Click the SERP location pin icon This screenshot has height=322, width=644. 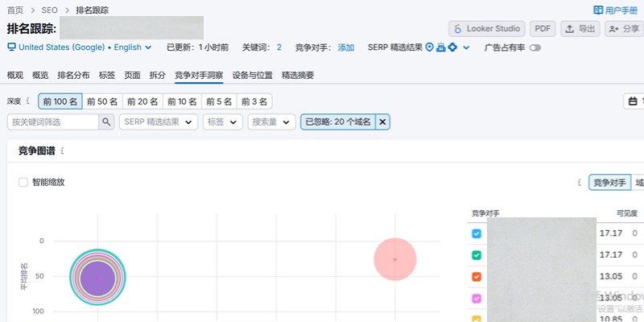430,47
